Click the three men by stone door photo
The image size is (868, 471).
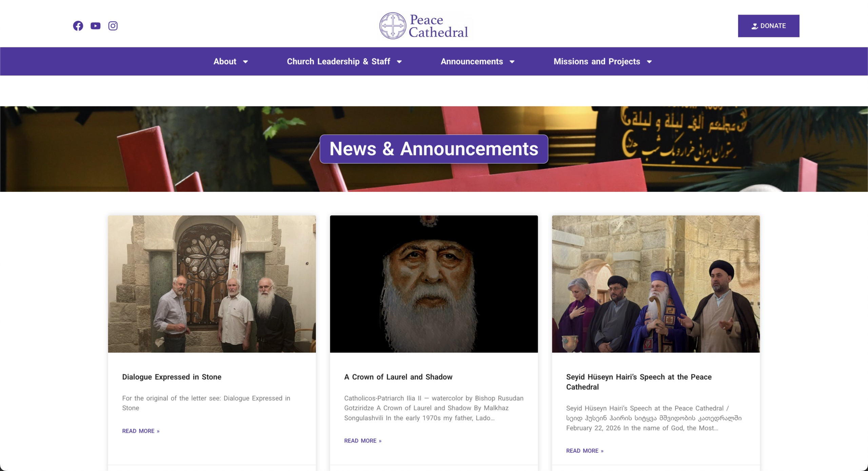pyautogui.click(x=212, y=284)
